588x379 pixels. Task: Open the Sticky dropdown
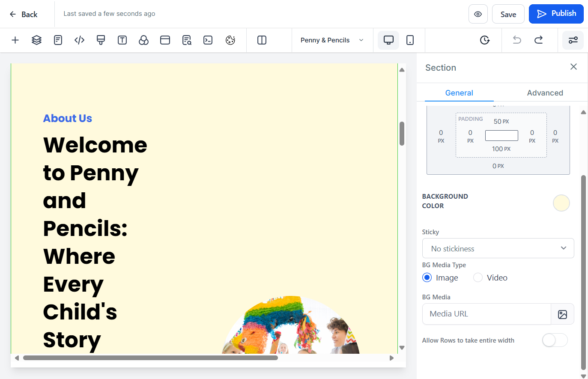click(498, 248)
